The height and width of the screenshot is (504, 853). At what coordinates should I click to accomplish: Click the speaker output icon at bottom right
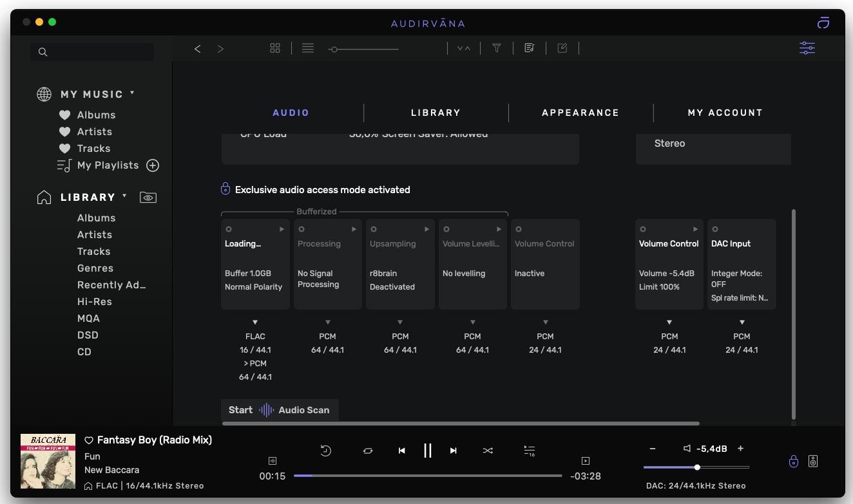(x=813, y=461)
